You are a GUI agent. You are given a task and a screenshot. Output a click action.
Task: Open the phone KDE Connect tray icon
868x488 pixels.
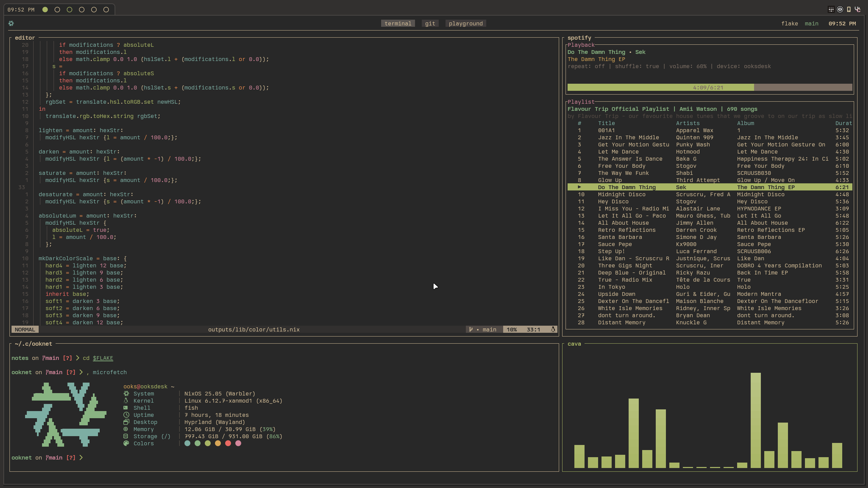[849, 9]
